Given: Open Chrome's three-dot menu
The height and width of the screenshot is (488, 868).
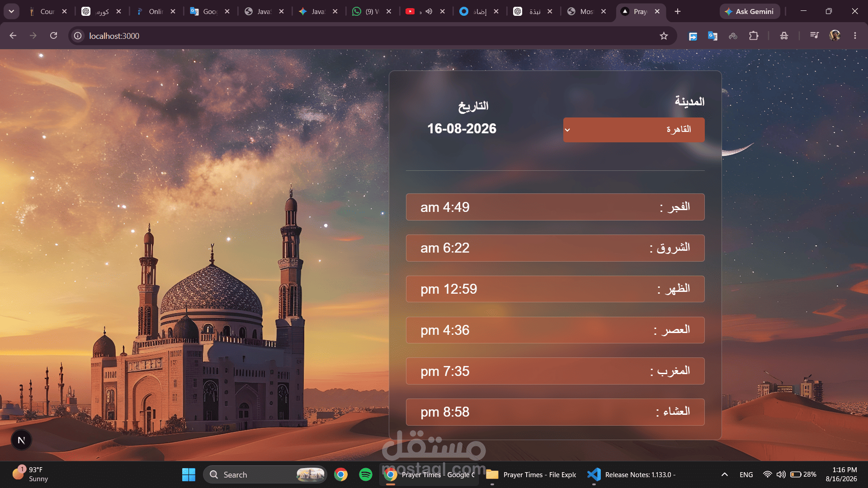Looking at the screenshot, I should (x=854, y=36).
